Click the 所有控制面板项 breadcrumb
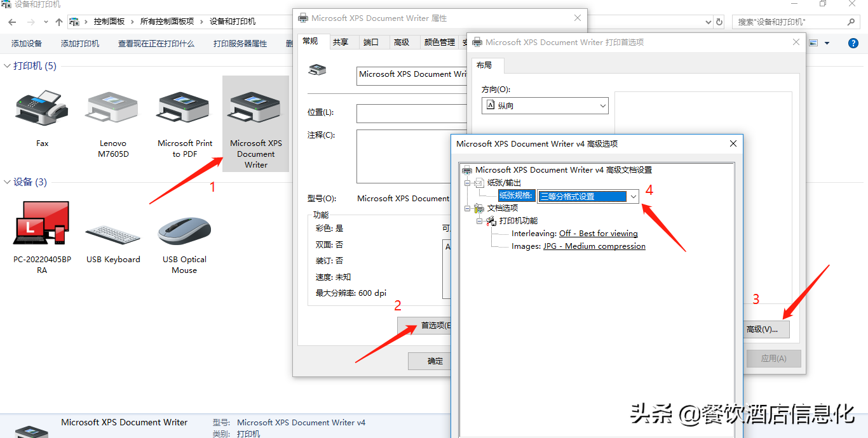 pyautogui.click(x=167, y=22)
